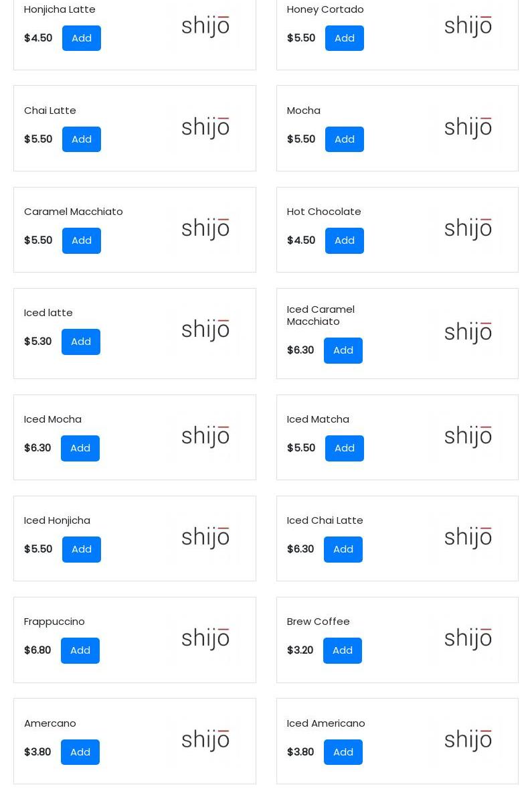The height and width of the screenshot is (789, 532).
Task: Select the Iced Matcha item name
Action: 318,419
